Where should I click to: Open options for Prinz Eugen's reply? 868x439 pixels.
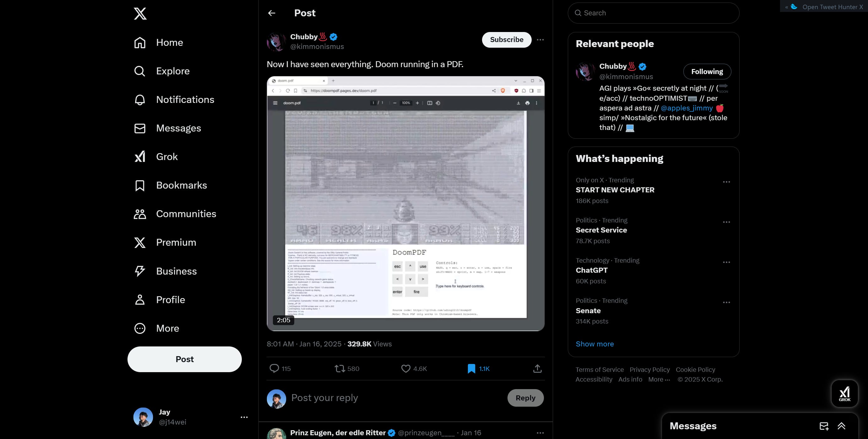point(540,433)
